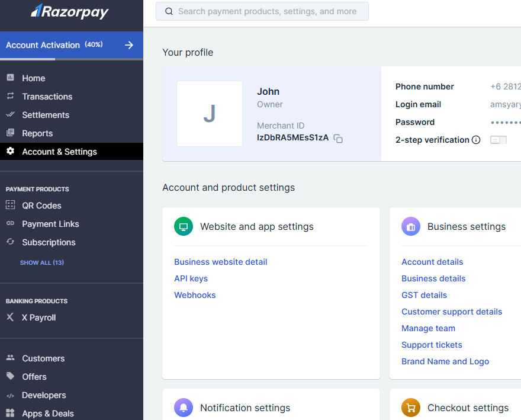Viewport: 521px width, 420px height.
Task: Open the API keys link
Action: click(191, 278)
